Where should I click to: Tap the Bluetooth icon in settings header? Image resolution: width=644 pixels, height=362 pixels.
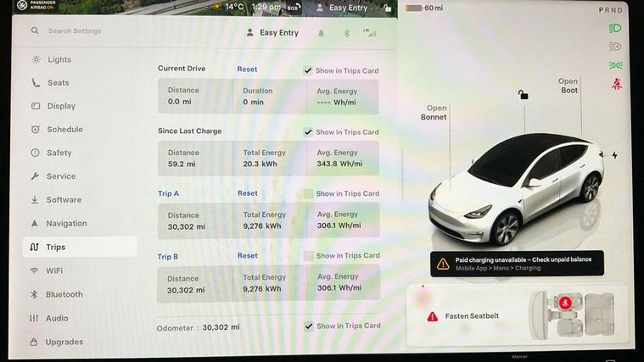point(347,33)
